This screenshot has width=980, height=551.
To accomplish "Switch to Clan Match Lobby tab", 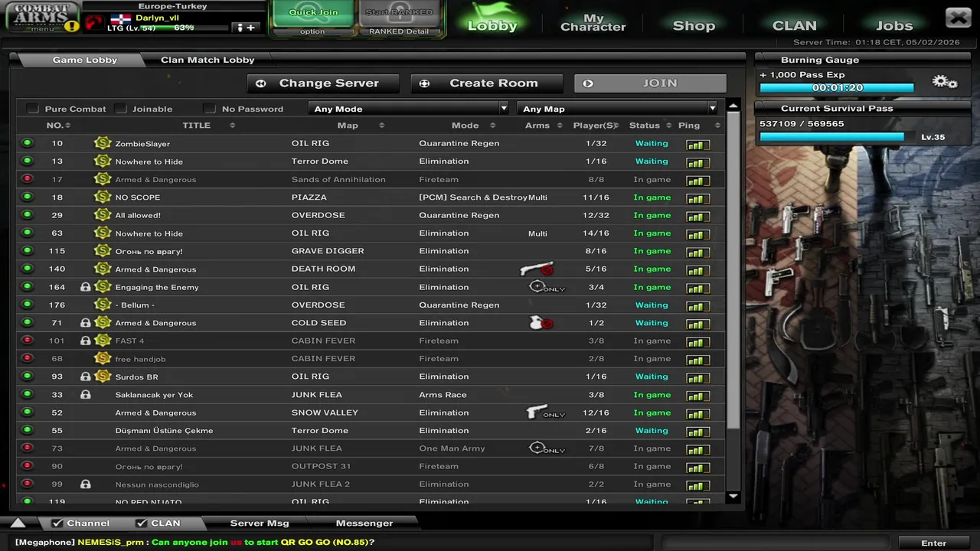I will pyautogui.click(x=207, y=60).
